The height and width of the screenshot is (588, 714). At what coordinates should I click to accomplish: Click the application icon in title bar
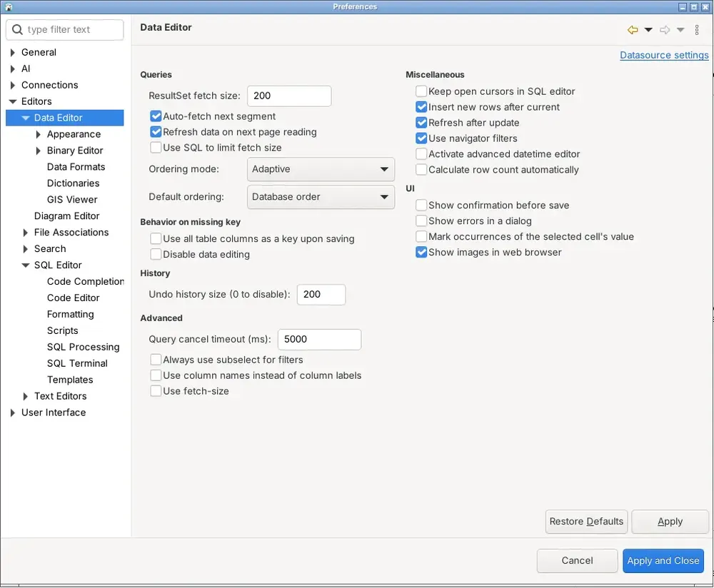8,7
